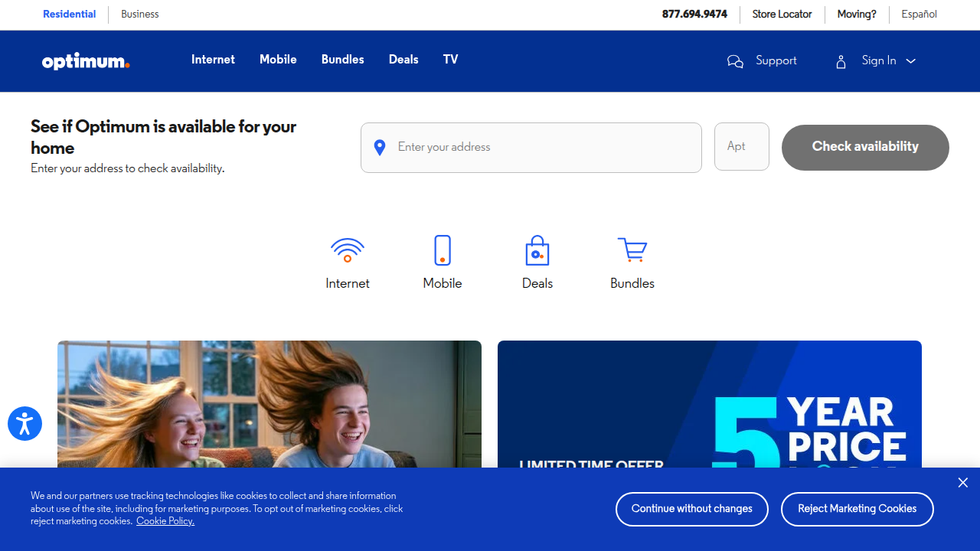Click the Bundles label under cart icon
Screen dimensions: 980x551
(x=632, y=283)
